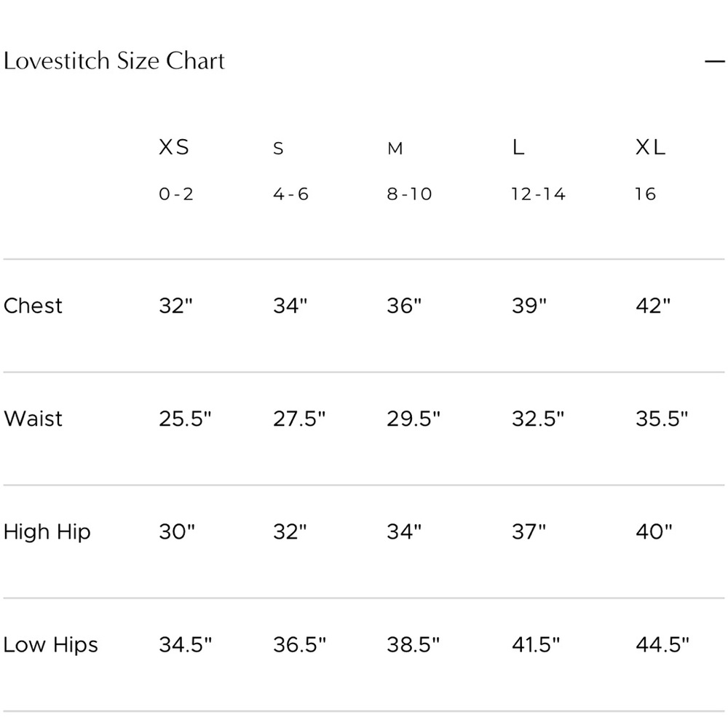This screenshot has width=728, height=728.
Task: Click the Low Hips row label
Action: tap(51, 645)
